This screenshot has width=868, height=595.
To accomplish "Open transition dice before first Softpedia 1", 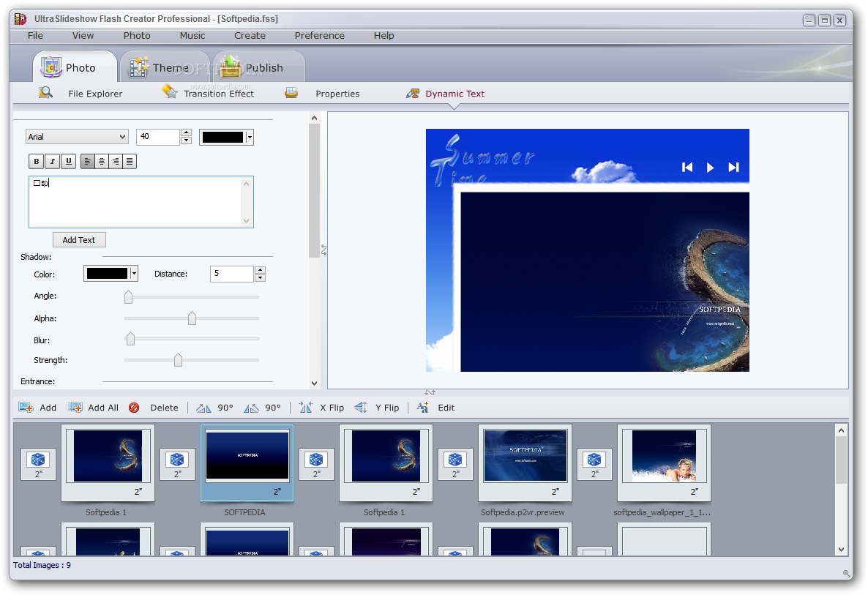I will (x=38, y=464).
